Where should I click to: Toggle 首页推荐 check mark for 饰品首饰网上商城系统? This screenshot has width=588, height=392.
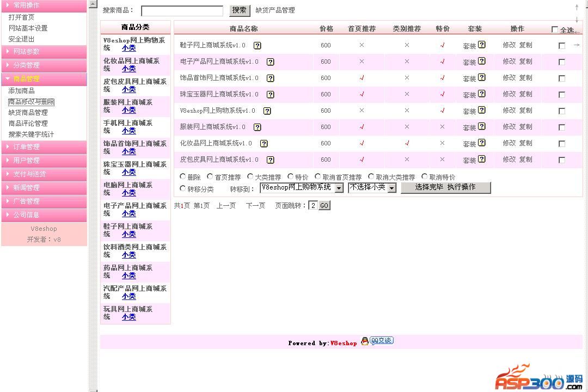(x=362, y=78)
